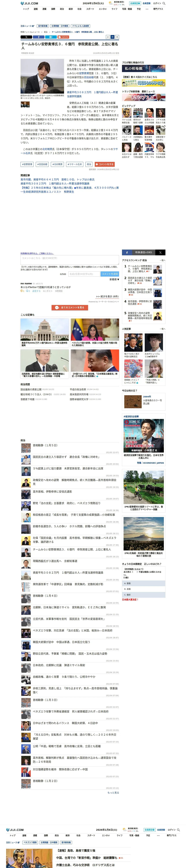Click the 【速報】鳥取、島根で震度5強 headline
This screenshot has height=868, width=186.
[x=76, y=850]
